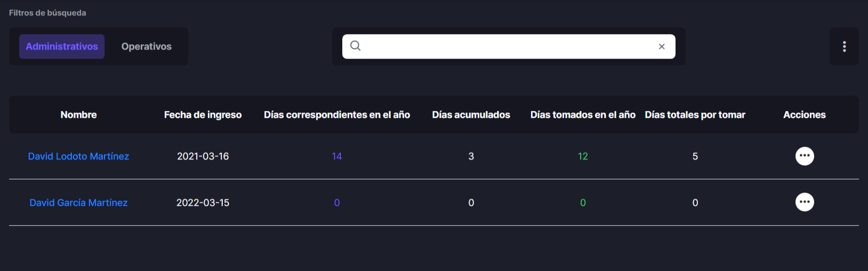The height and width of the screenshot is (271, 868).
Task: Switch to the Administrativos tab
Action: click(62, 46)
